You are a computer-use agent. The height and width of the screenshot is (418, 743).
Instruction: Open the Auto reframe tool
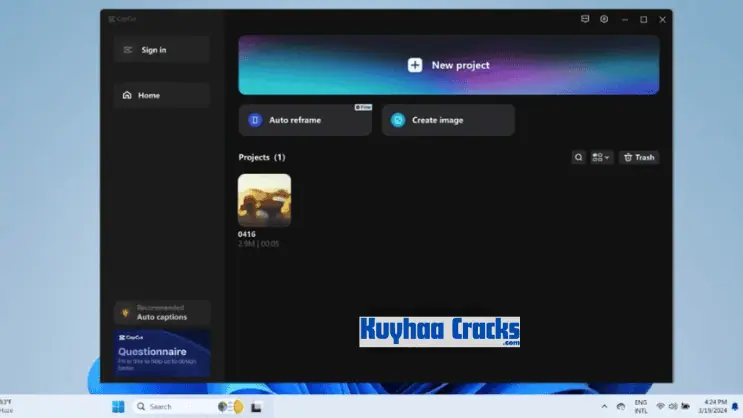pyautogui.click(x=304, y=120)
